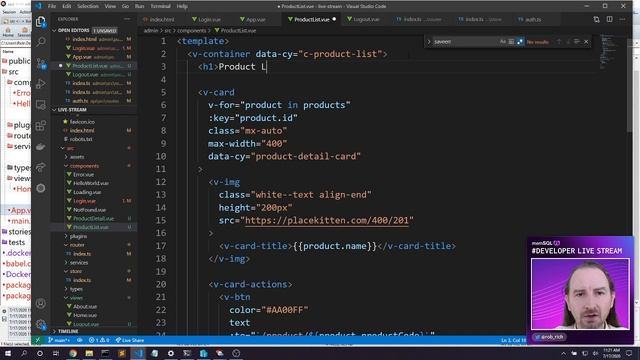This screenshot has width=640, height=360.
Task: Toggle Match Case in find widget
Action: tap(503, 42)
